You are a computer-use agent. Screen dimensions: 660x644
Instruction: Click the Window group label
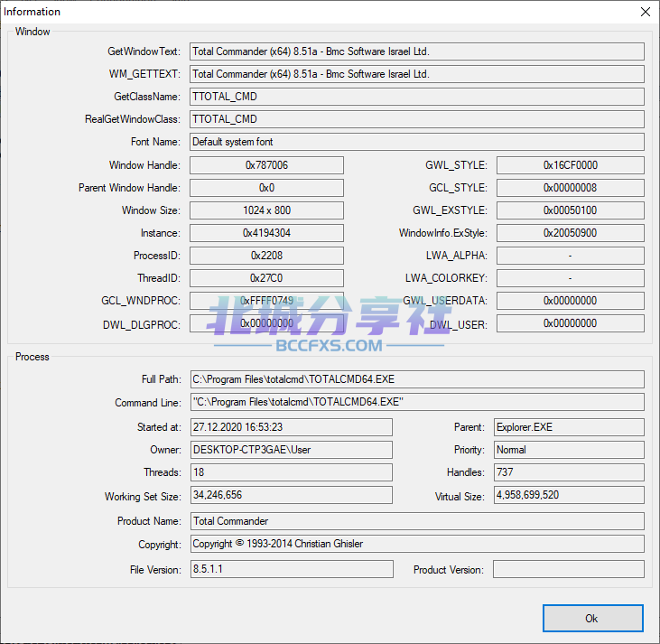click(x=33, y=32)
